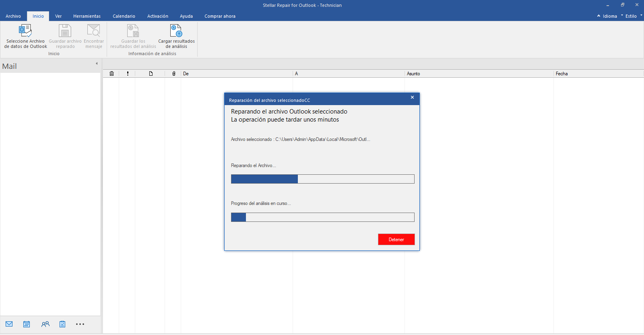644x335 pixels.
Task: Open the Activación tab
Action: pyautogui.click(x=158, y=16)
